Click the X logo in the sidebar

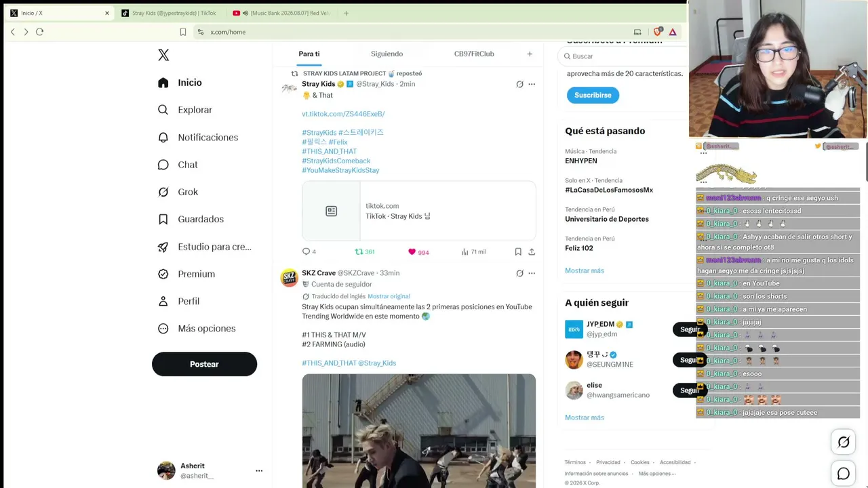click(163, 55)
